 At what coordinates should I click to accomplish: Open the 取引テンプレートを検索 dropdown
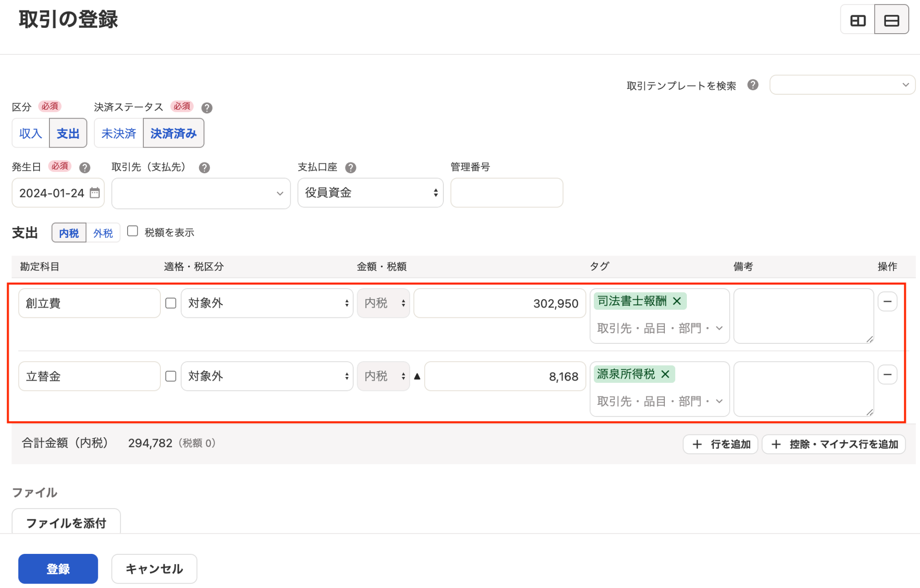point(842,85)
